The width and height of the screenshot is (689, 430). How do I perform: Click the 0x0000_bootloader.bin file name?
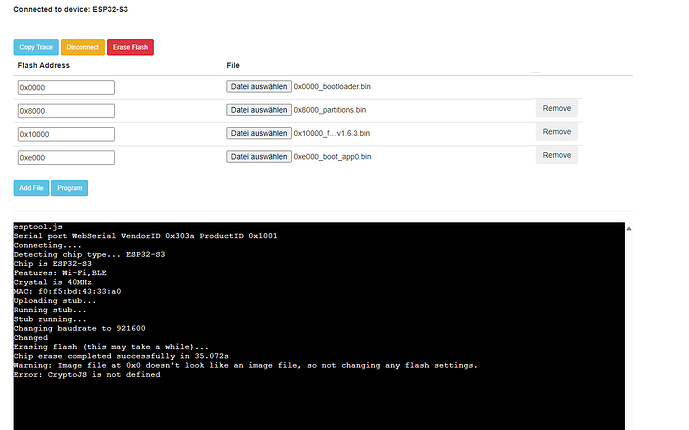pyautogui.click(x=332, y=87)
